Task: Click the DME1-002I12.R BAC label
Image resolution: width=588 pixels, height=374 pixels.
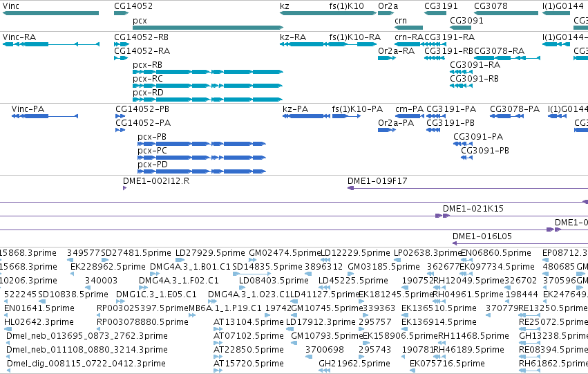Action: click(x=156, y=181)
